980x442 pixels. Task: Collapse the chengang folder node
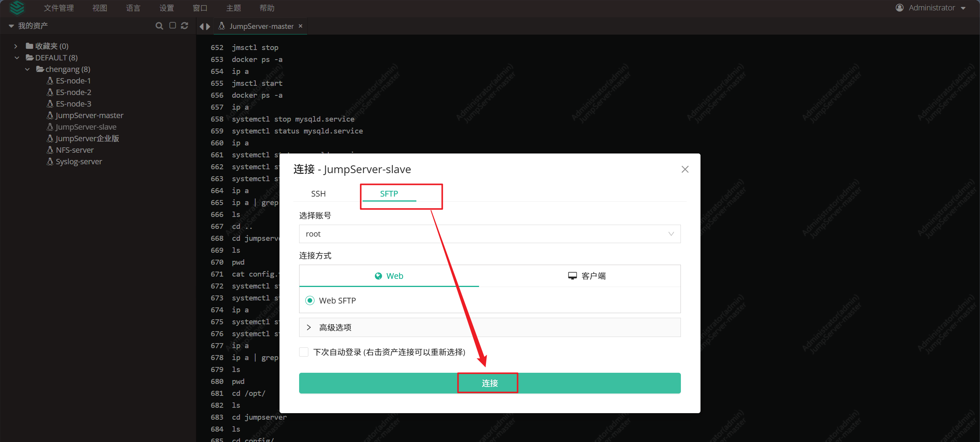pos(27,69)
